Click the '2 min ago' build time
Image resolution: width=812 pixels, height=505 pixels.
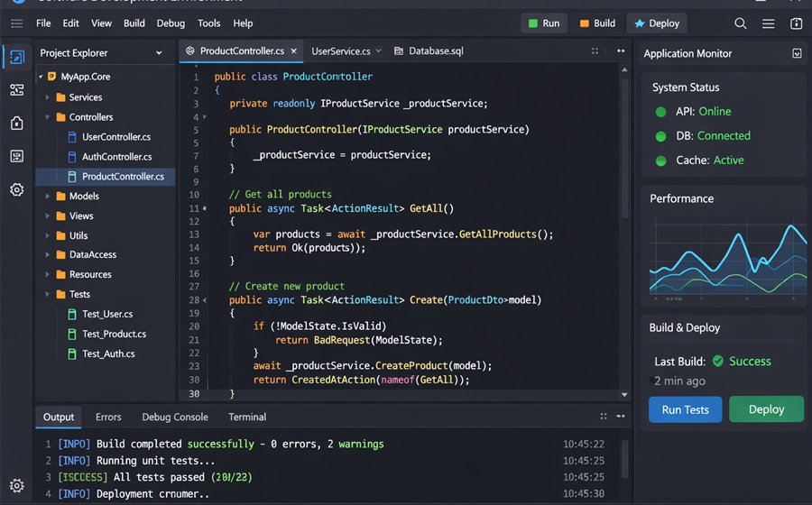tap(679, 381)
